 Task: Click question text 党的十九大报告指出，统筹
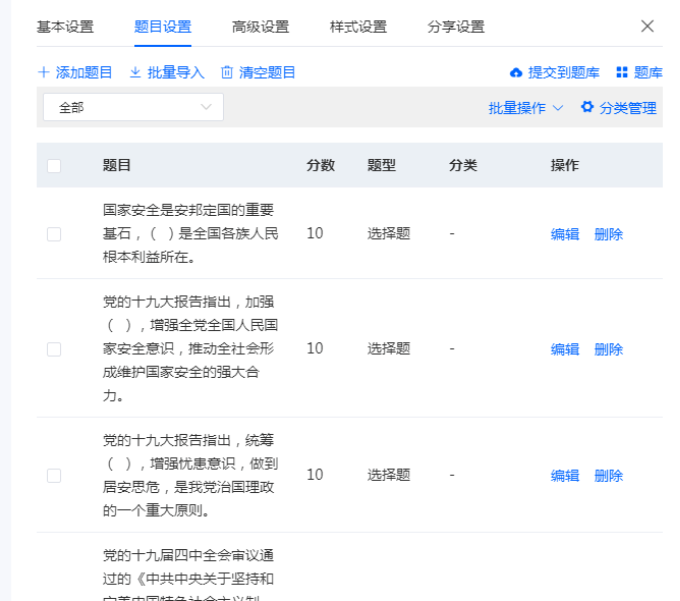190,475
